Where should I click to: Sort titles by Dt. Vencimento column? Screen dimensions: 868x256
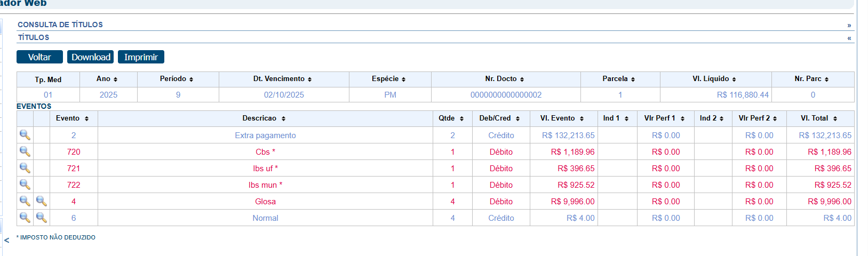pyautogui.click(x=309, y=79)
